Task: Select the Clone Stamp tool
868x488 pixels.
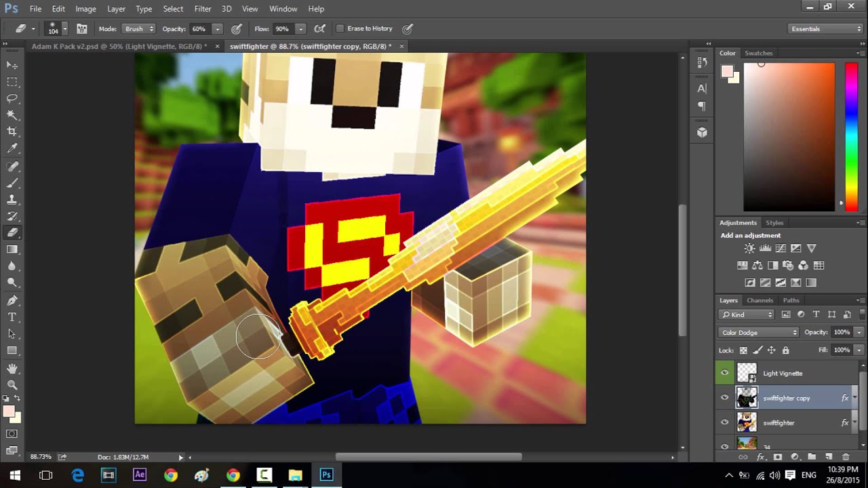Action: click(x=12, y=200)
